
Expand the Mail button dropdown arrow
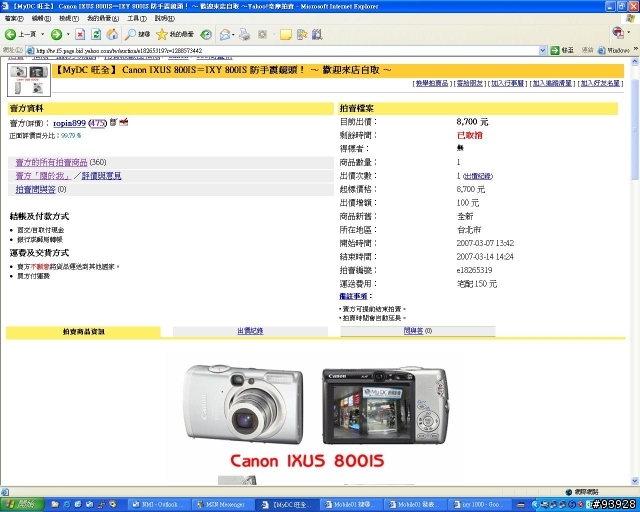click(233, 34)
